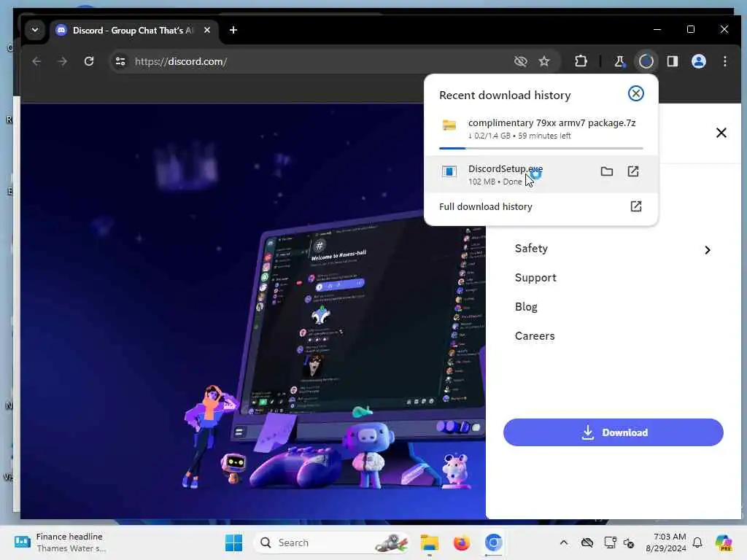Show DiscordSetup.exe in folder

tap(606, 171)
